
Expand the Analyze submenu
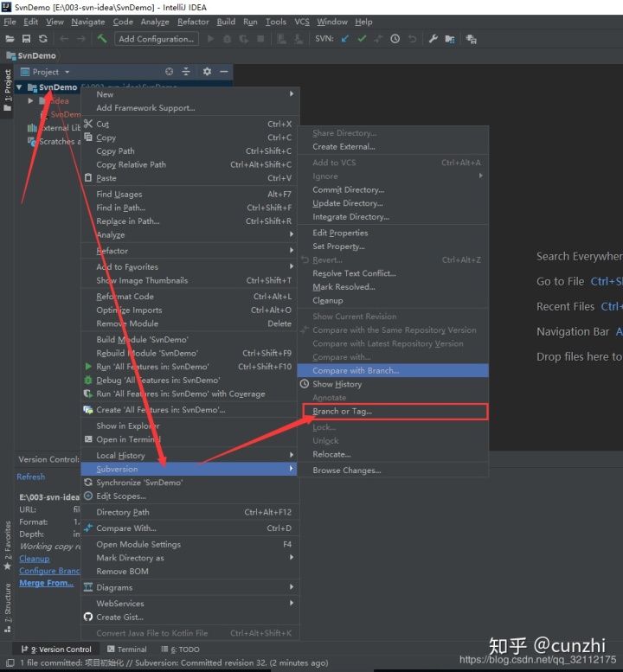pos(190,235)
